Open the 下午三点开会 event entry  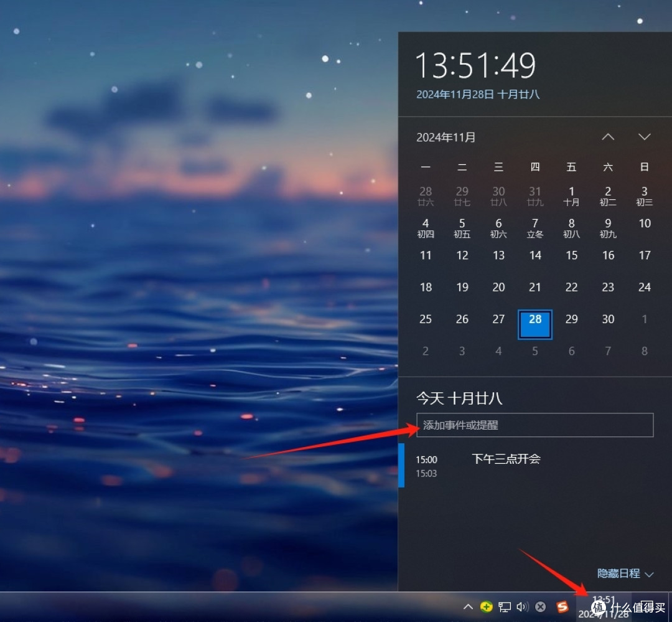[534, 466]
